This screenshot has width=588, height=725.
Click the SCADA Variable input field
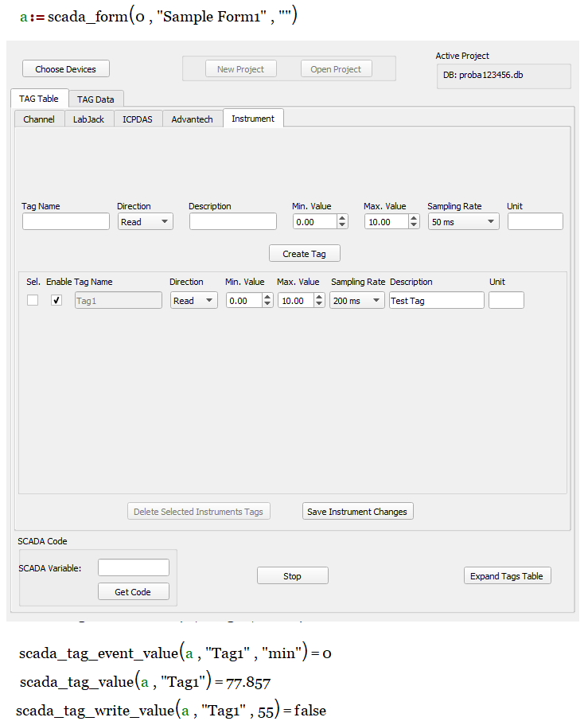[133, 567]
